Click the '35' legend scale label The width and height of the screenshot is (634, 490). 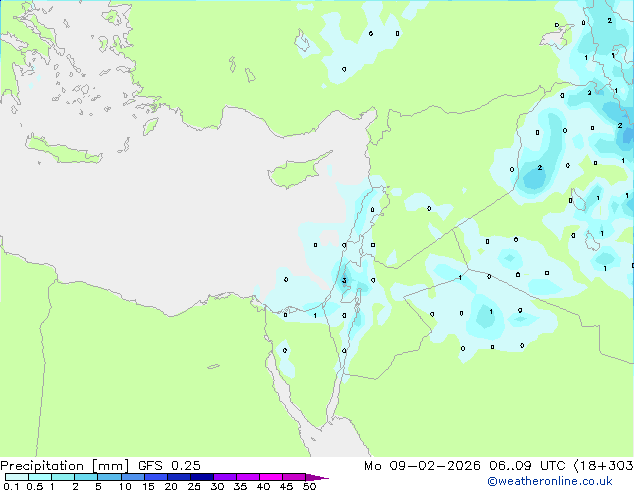tap(240, 486)
